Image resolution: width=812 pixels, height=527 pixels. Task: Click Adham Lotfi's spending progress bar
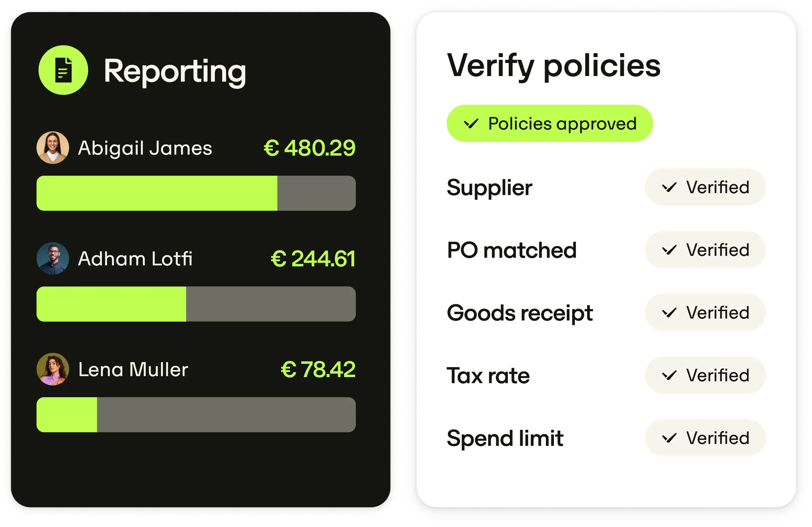pyautogui.click(x=196, y=304)
